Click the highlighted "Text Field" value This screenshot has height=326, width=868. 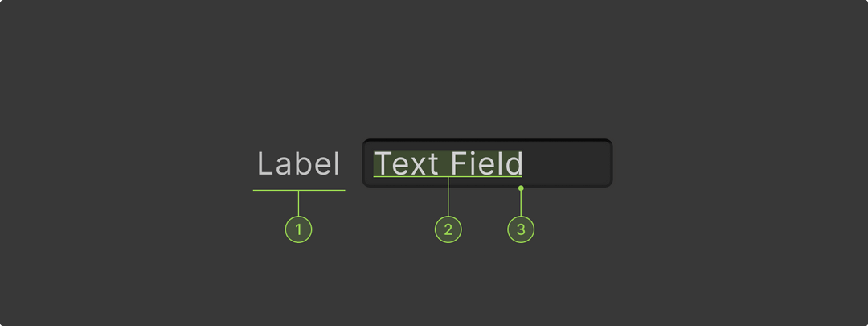[x=448, y=163]
